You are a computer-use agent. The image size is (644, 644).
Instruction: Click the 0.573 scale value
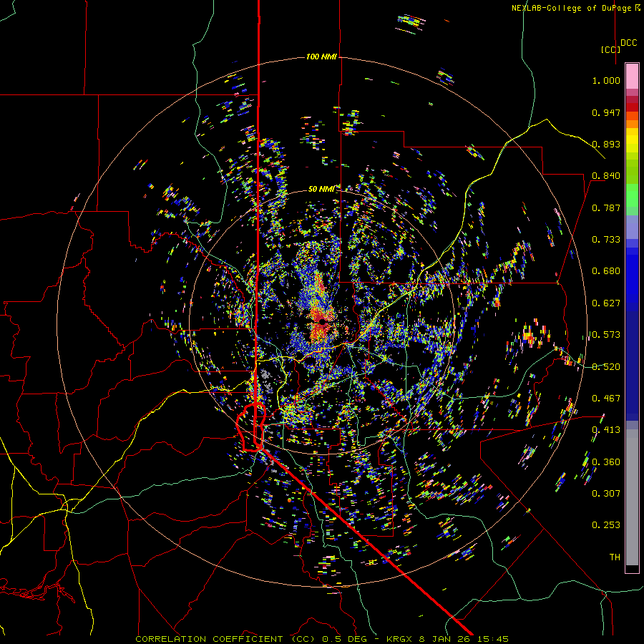(606, 335)
